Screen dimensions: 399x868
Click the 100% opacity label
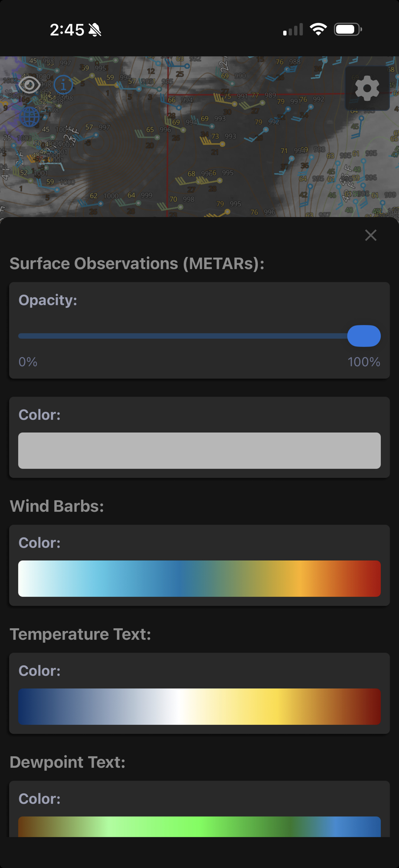pos(363,362)
